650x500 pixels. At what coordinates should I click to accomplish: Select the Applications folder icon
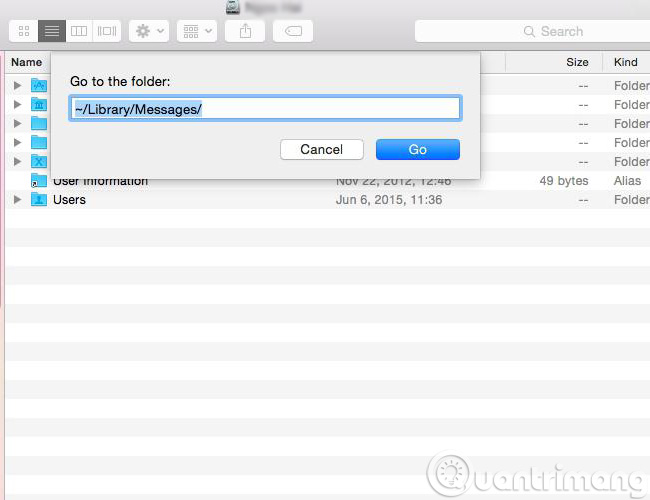(39, 85)
